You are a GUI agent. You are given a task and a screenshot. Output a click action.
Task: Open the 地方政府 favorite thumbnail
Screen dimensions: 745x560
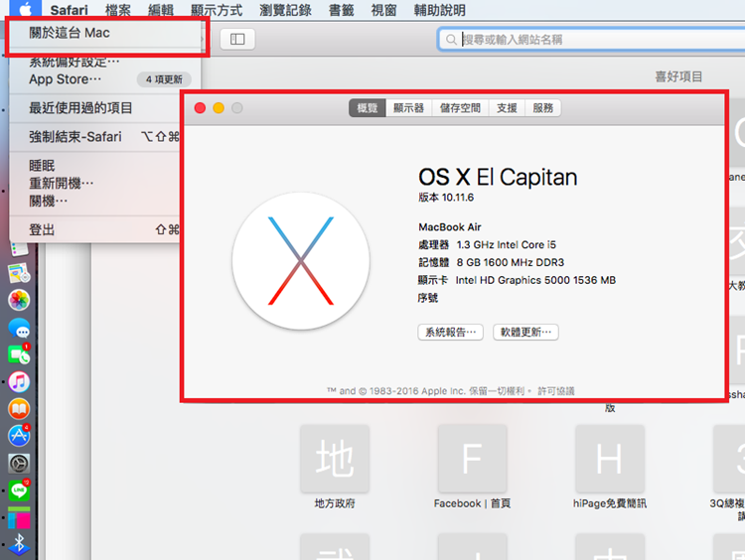(x=335, y=459)
